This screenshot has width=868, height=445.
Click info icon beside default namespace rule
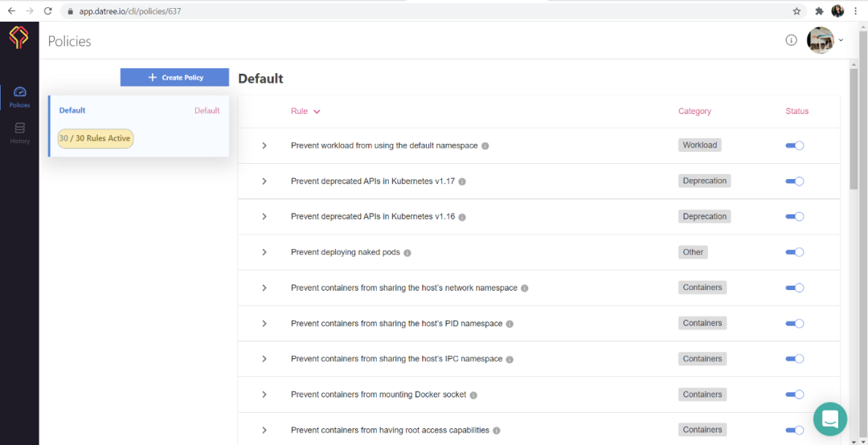(485, 146)
